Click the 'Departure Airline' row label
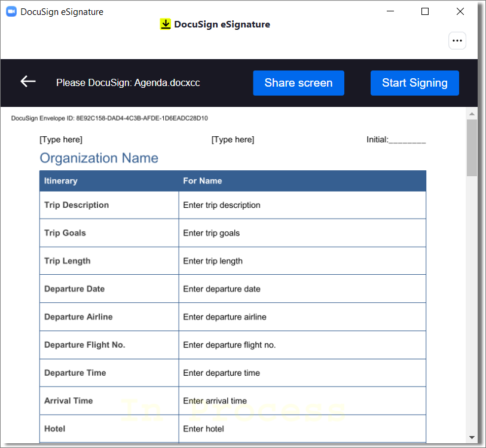The width and height of the screenshot is (486, 448). [78, 317]
